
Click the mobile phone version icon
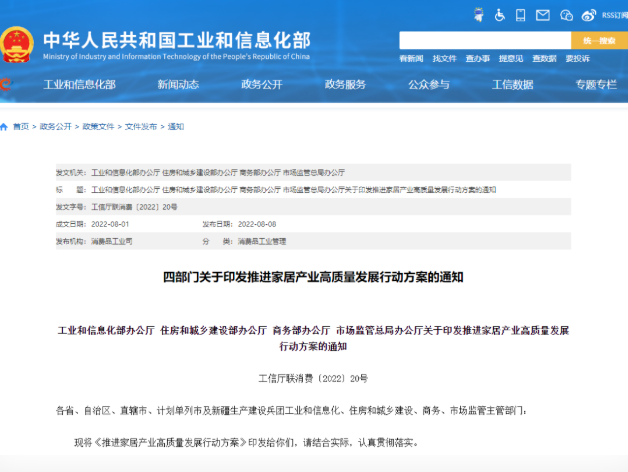pyautogui.click(x=520, y=15)
